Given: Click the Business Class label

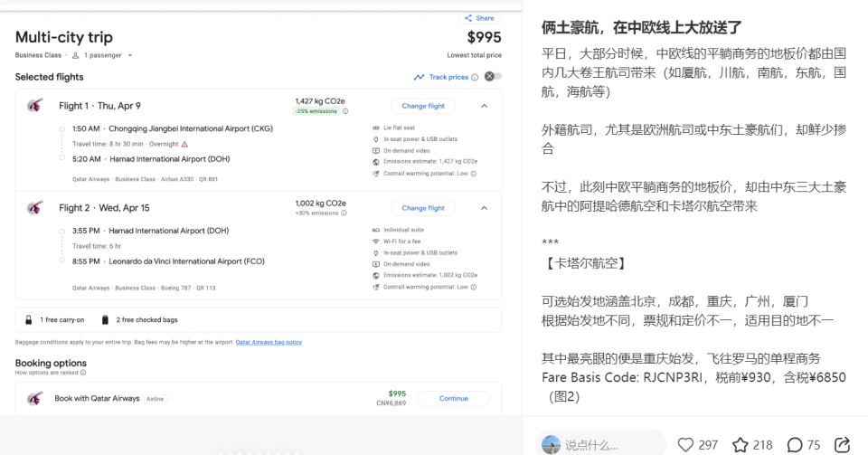Looking at the screenshot, I should [38, 55].
